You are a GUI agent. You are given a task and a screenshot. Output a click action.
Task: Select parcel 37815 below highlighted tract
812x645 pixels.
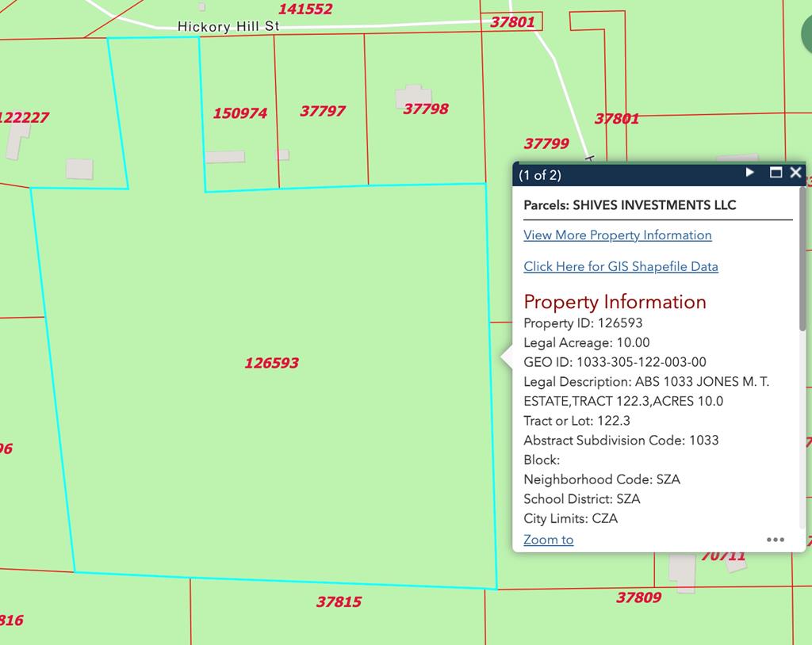(x=339, y=601)
